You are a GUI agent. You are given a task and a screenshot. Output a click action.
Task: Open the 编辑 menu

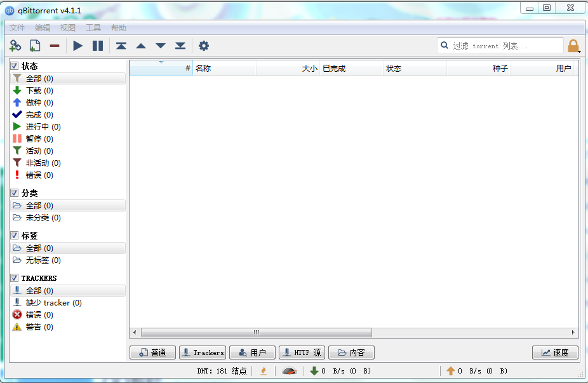(43, 28)
